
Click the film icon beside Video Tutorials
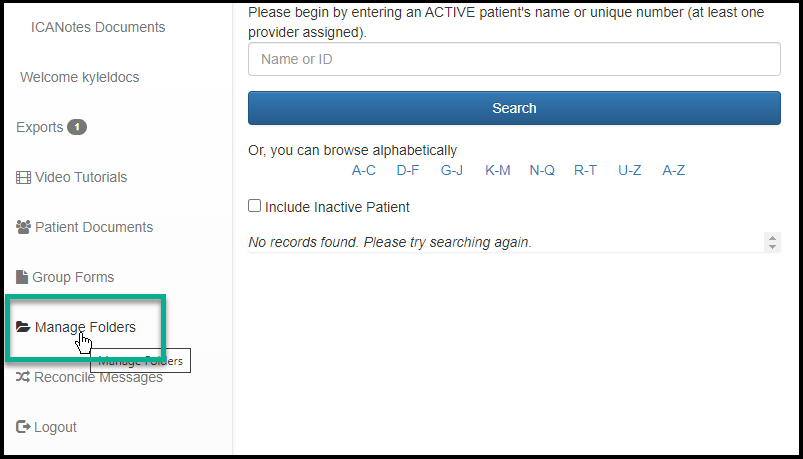23,178
